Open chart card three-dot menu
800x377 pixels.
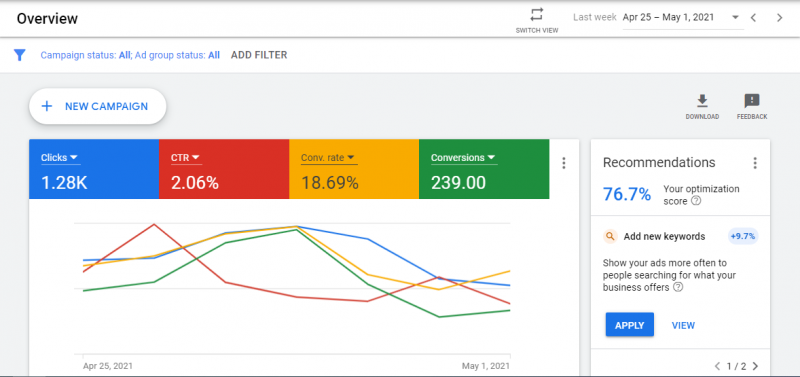[x=564, y=163]
